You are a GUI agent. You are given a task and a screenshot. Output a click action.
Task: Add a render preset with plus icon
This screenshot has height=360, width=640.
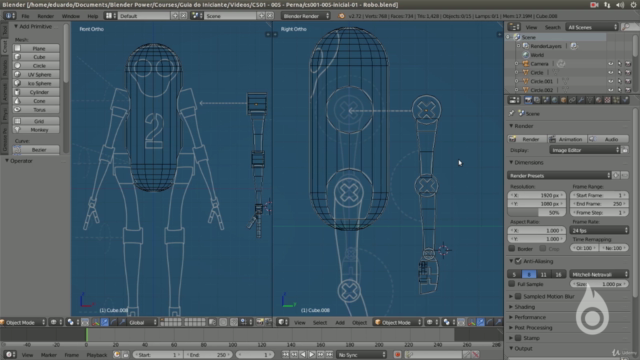[616, 176]
